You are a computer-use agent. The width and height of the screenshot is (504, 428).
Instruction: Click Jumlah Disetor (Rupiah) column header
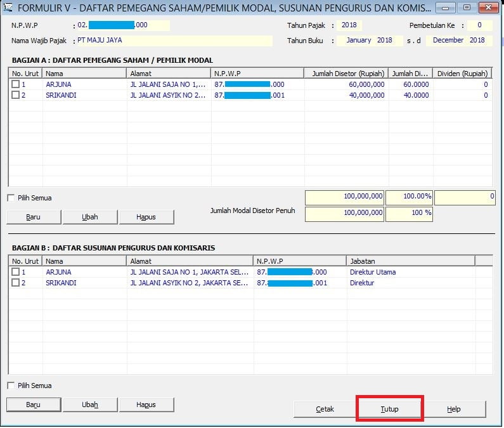[346, 74]
